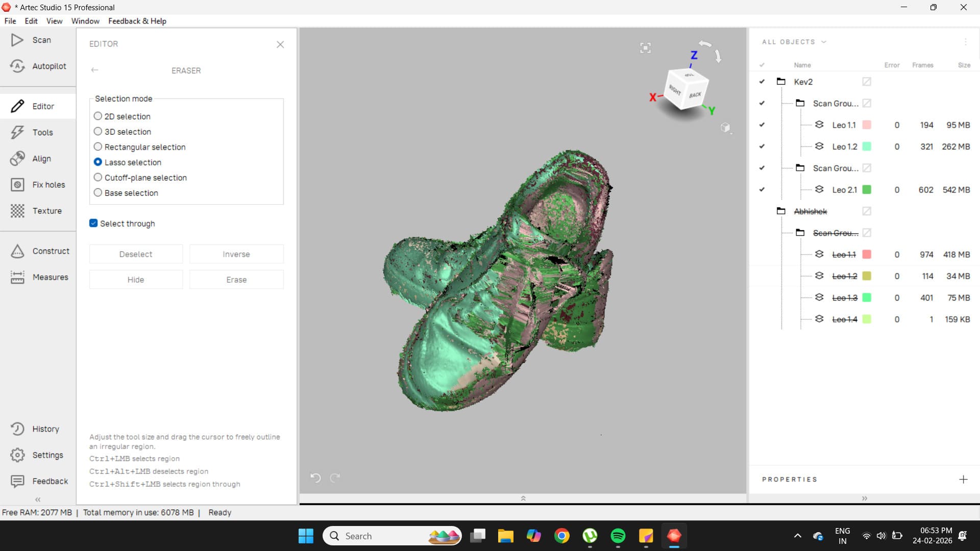980x551 pixels.
Task: Click the Erase button
Action: pos(236,280)
